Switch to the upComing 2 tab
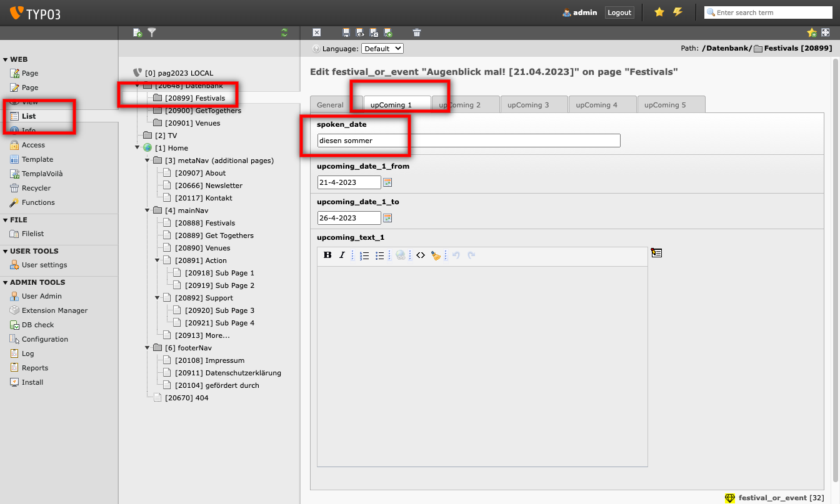 pos(465,105)
